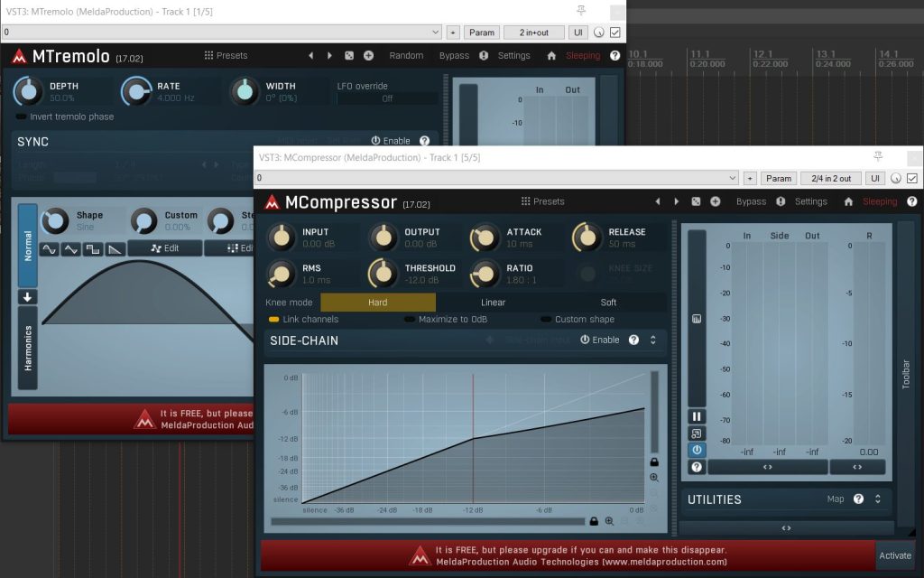The width and height of the screenshot is (924, 578).
Task: Toggle Invert tremolo phase
Action: pyautogui.click(x=65, y=117)
